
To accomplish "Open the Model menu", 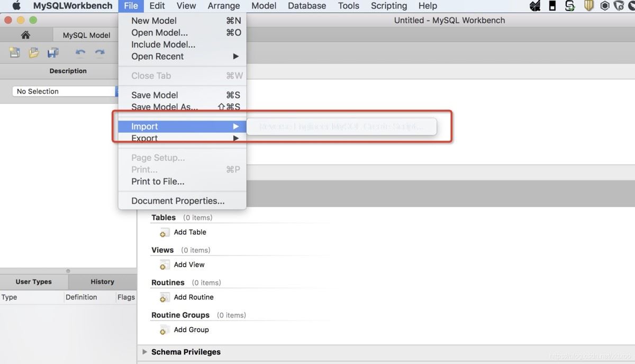I will [264, 6].
